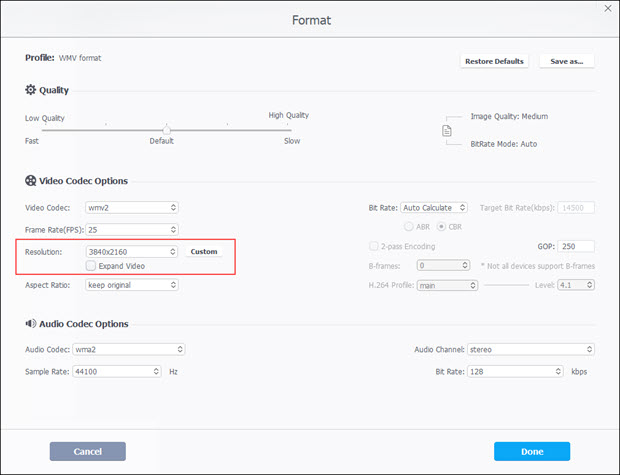
Task: Close the Format dialog window
Action: point(605,8)
